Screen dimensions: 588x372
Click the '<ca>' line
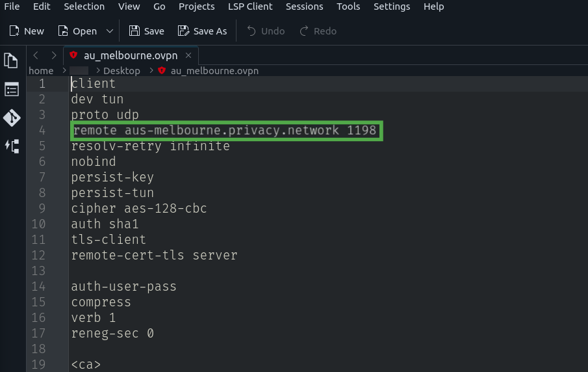(x=86, y=364)
